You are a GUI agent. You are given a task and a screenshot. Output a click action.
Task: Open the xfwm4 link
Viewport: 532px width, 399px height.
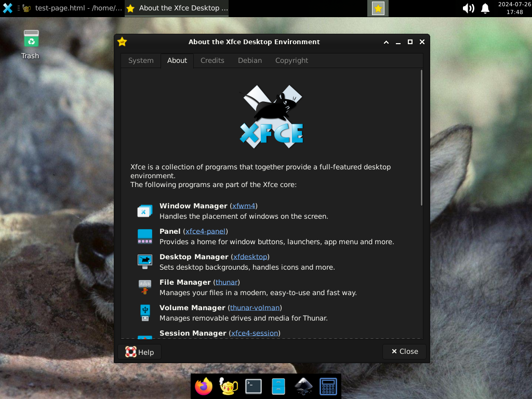pos(243,206)
